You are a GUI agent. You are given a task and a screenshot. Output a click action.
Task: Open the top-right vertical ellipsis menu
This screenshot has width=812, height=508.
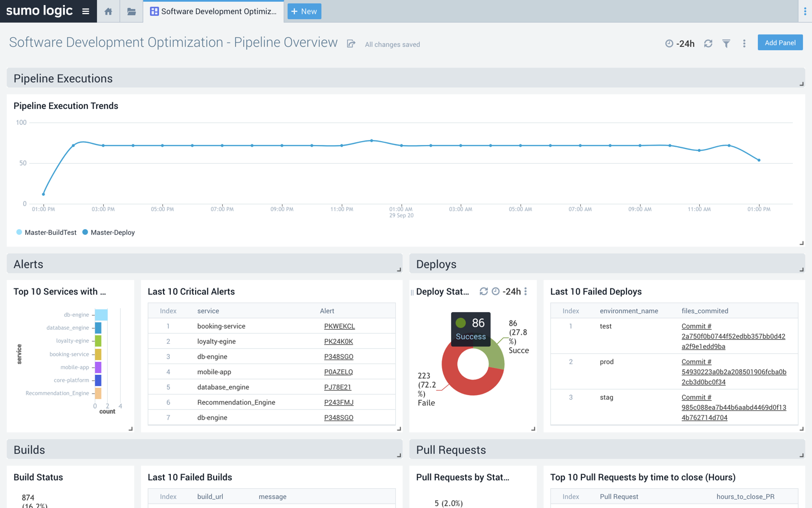point(805,11)
